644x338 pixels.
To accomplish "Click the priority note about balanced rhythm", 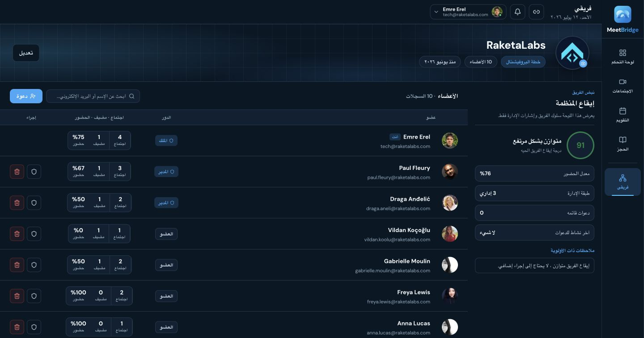I will 534,266.
